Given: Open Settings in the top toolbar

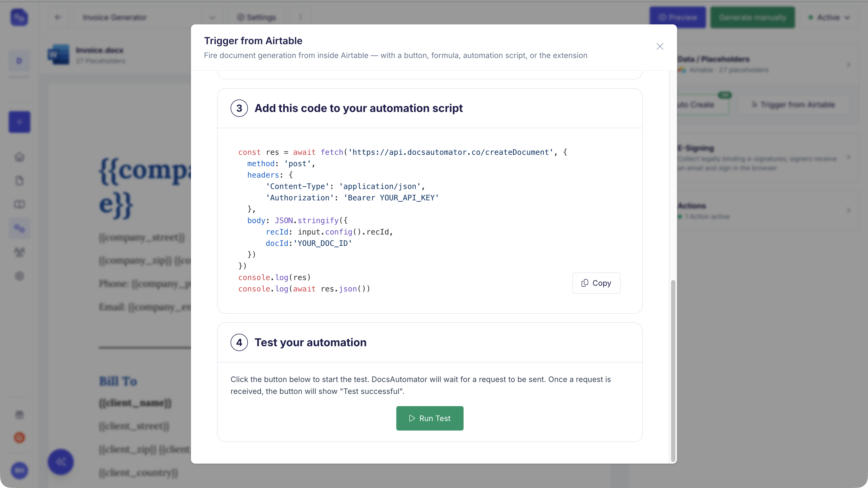Looking at the screenshot, I should (x=256, y=18).
